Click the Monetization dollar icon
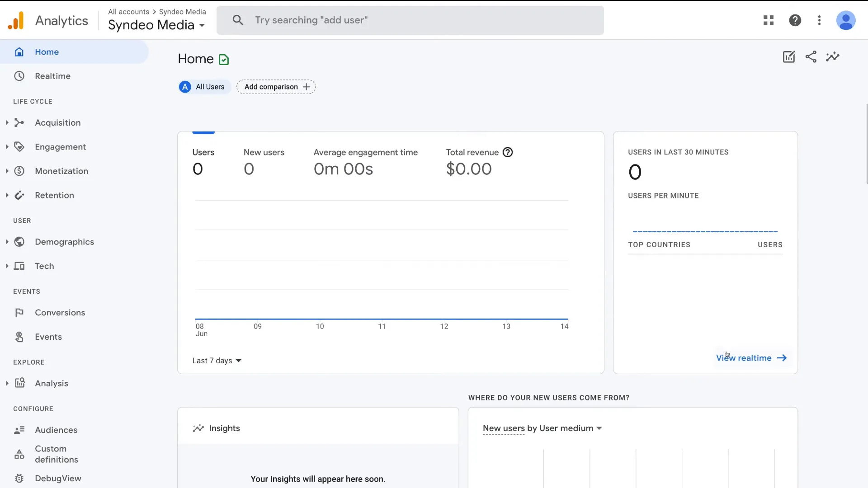Image resolution: width=868 pixels, height=488 pixels. [x=19, y=171]
